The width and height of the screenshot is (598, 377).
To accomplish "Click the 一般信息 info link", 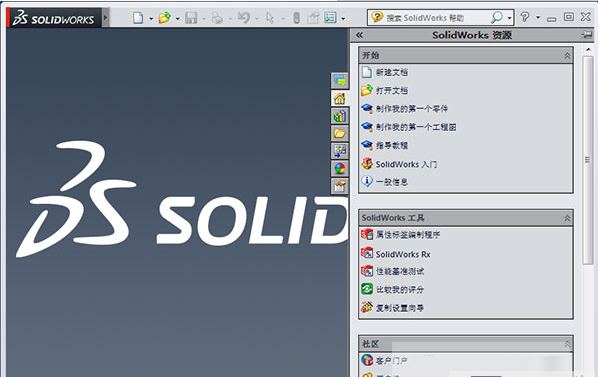I will point(392,182).
